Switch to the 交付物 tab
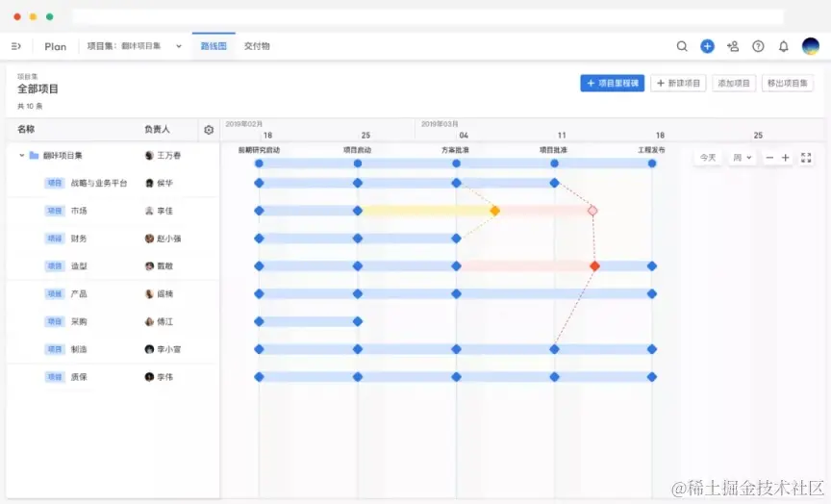 click(x=257, y=46)
